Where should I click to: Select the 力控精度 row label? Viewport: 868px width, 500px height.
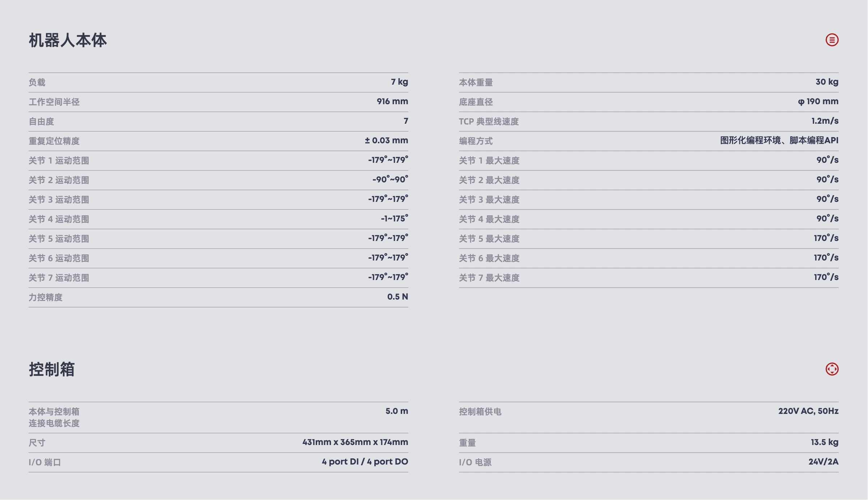coord(46,297)
